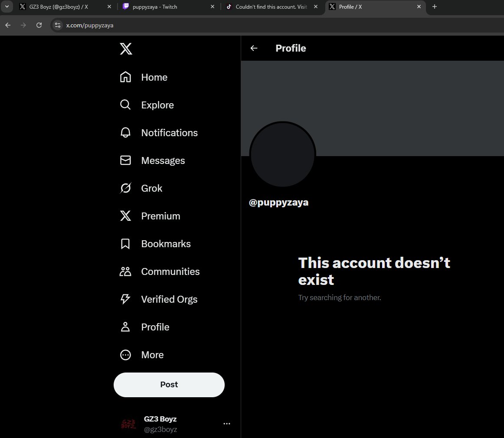This screenshot has height=438, width=504.
Task: Open account options dots beside GZ3 Boyz
Action: pyautogui.click(x=227, y=424)
